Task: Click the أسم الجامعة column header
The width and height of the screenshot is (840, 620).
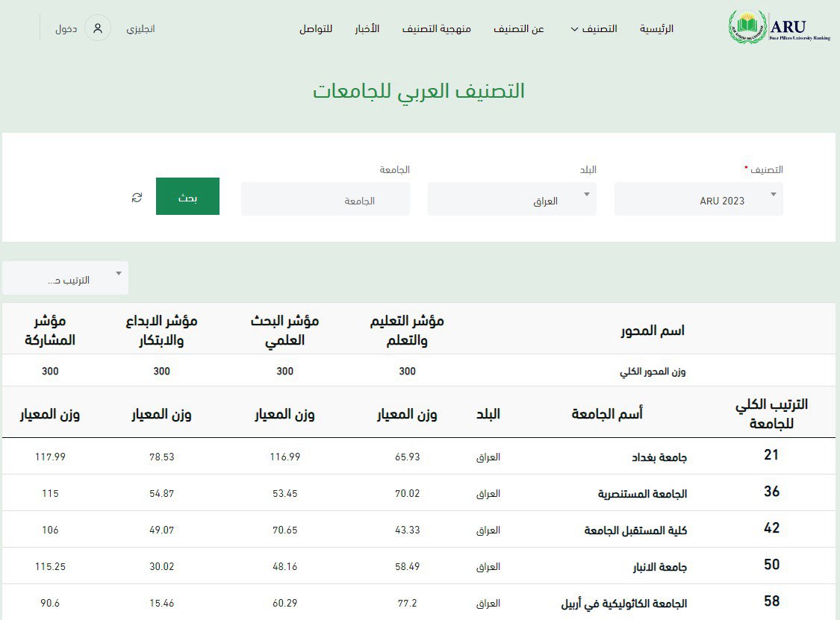Action: [x=607, y=413]
